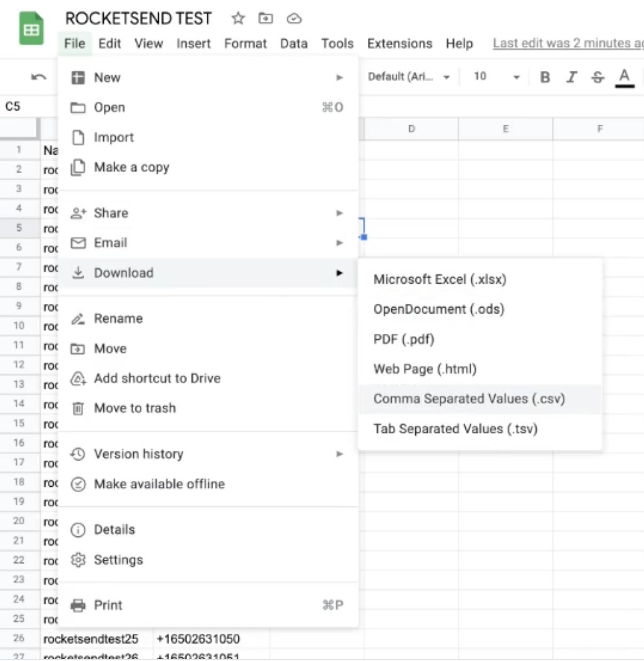Toggle strikethrough formatting
Image resolution: width=644 pixels, height=661 pixels.
point(598,77)
